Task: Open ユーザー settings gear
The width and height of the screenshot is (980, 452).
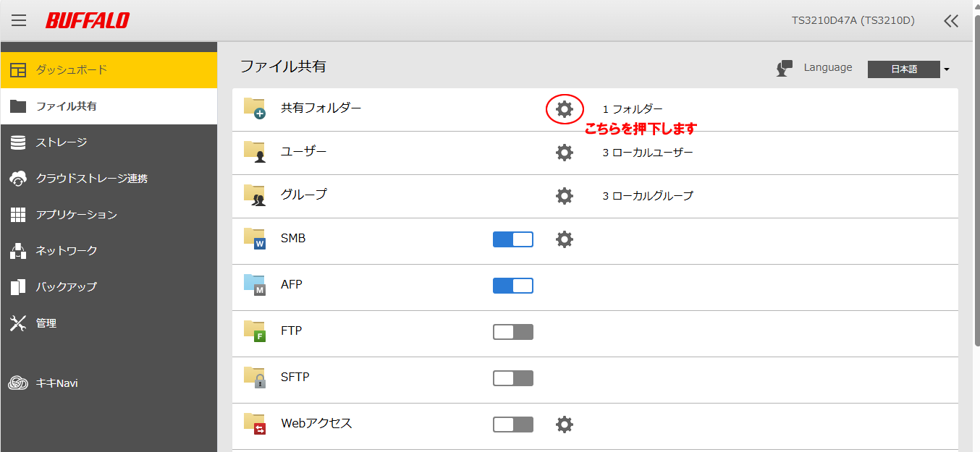Action: tap(565, 153)
